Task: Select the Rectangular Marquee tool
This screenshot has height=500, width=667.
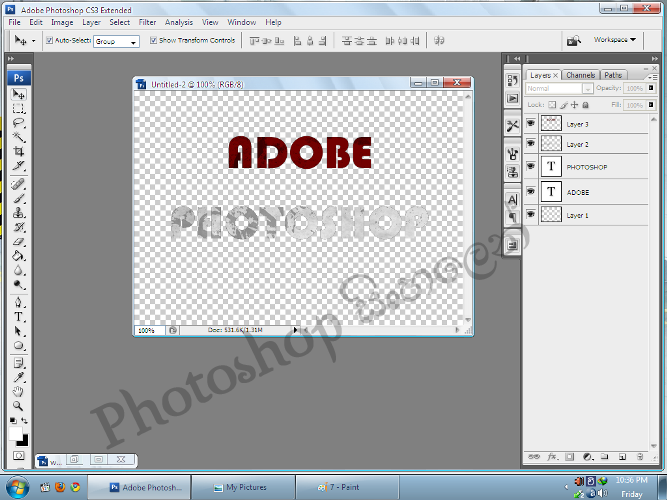Action: (19, 109)
